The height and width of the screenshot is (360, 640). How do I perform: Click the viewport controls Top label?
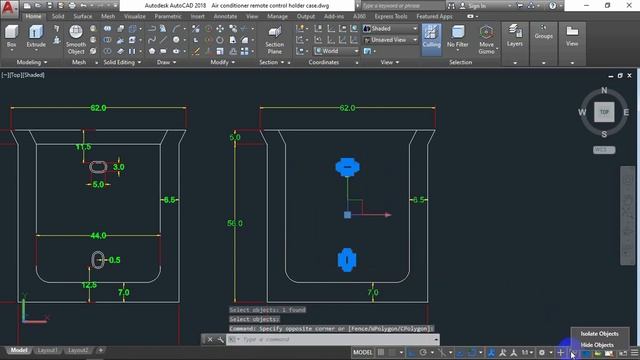[16, 75]
